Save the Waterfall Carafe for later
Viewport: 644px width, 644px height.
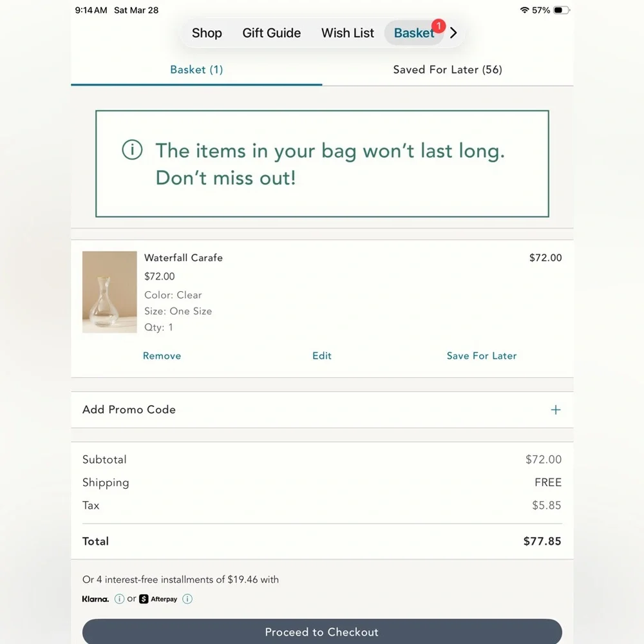[481, 355]
